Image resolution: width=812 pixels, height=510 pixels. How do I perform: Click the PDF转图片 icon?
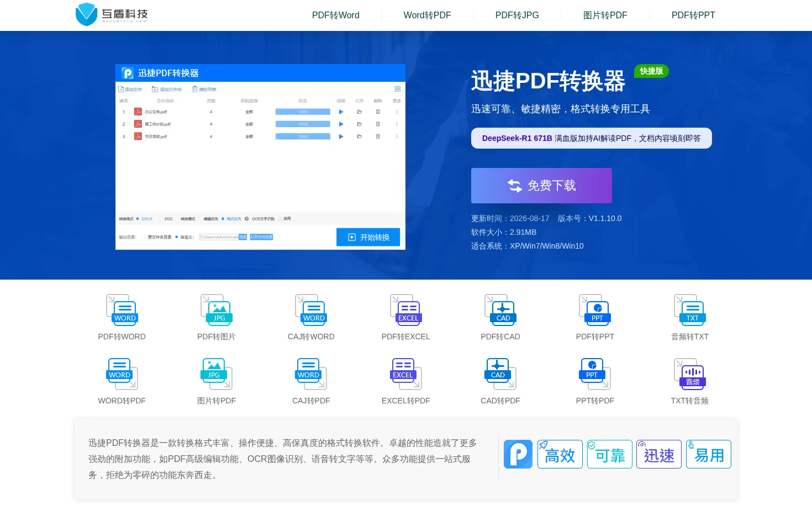[217, 310]
